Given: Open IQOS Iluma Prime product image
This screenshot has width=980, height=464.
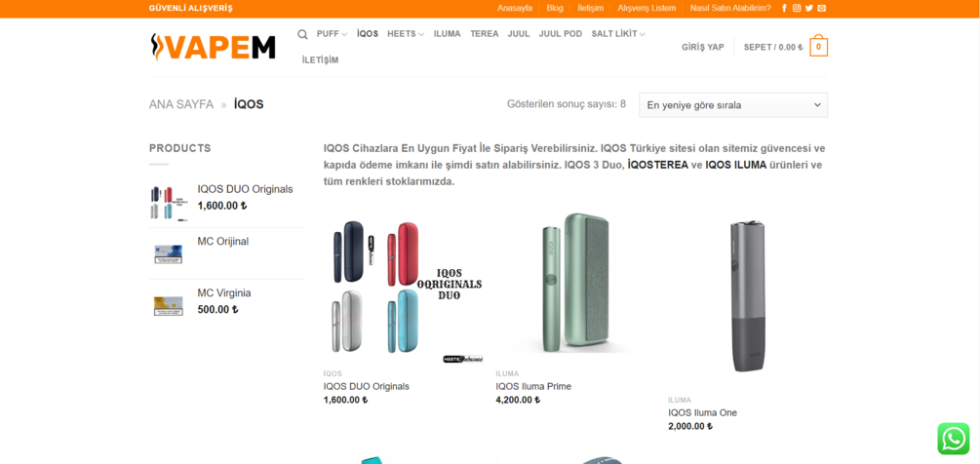Looking at the screenshot, I should pos(575,284).
